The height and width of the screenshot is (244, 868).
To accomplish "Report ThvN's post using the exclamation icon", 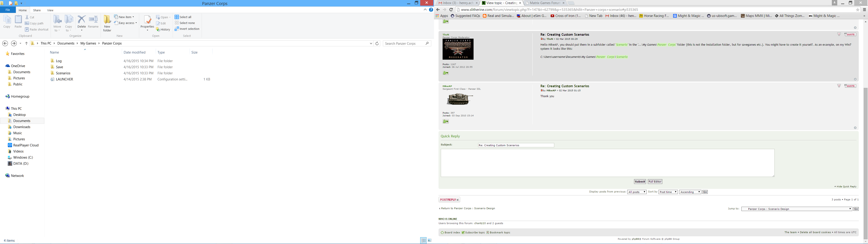I will coord(839,34).
